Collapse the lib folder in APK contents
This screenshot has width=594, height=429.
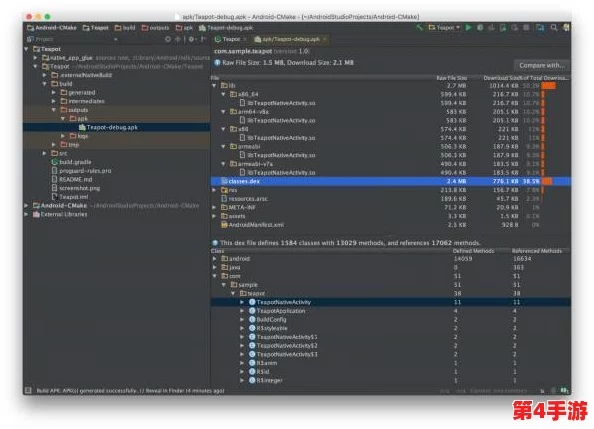point(214,86)
